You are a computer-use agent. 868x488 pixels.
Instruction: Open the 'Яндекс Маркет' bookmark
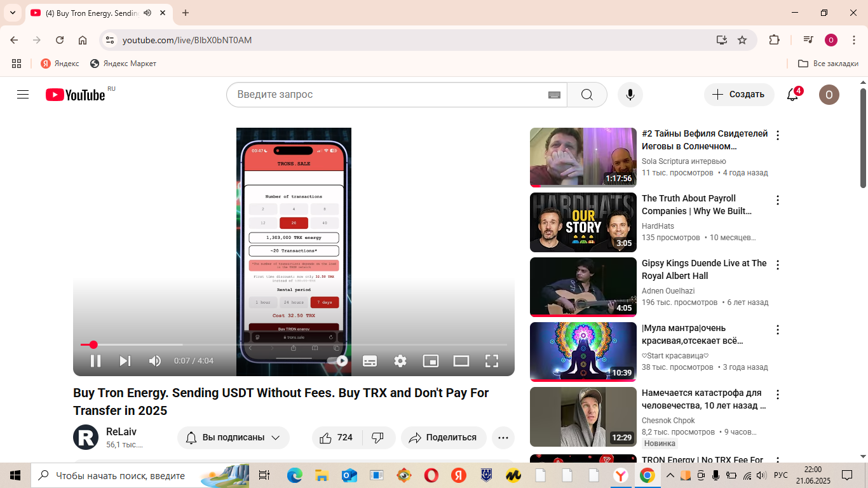click(x=123, y=64)
